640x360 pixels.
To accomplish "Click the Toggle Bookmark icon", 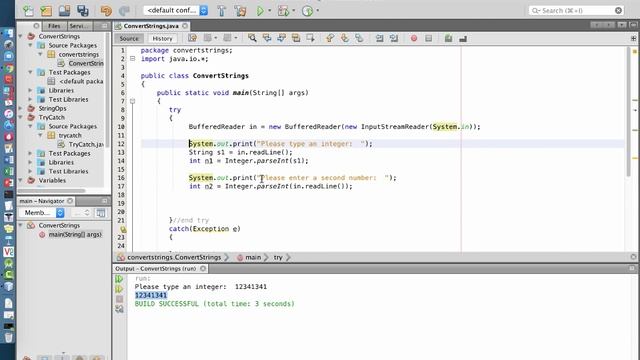I will pyautogui.click(x=359, y=38).
